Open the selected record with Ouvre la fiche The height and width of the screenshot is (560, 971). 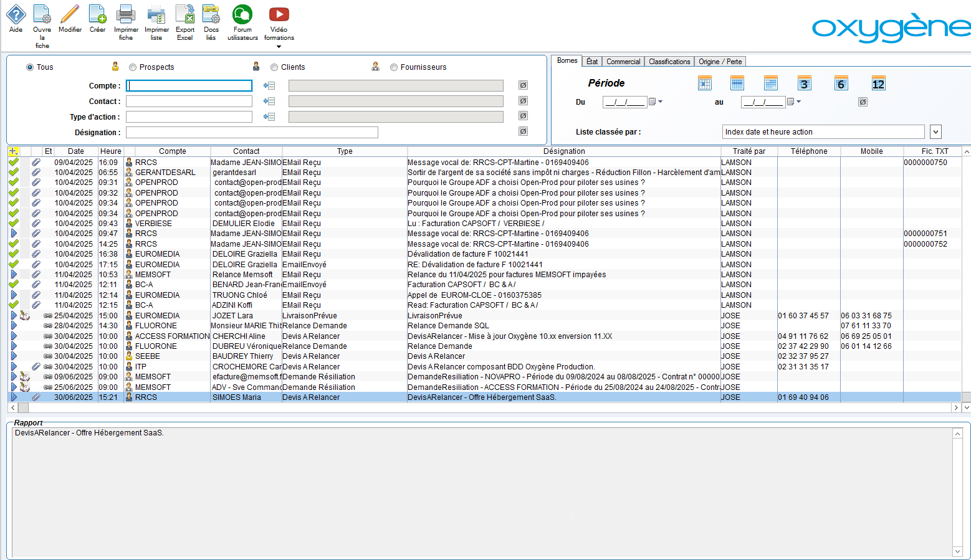click(42, 19)
